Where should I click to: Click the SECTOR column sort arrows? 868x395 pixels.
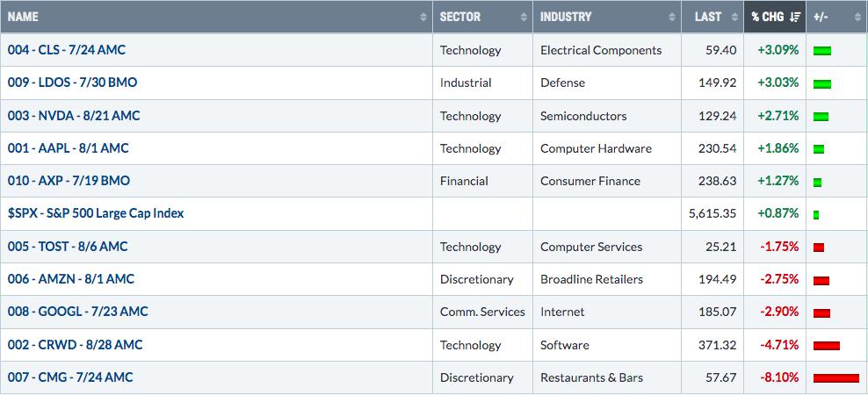(x=524, y=18)
